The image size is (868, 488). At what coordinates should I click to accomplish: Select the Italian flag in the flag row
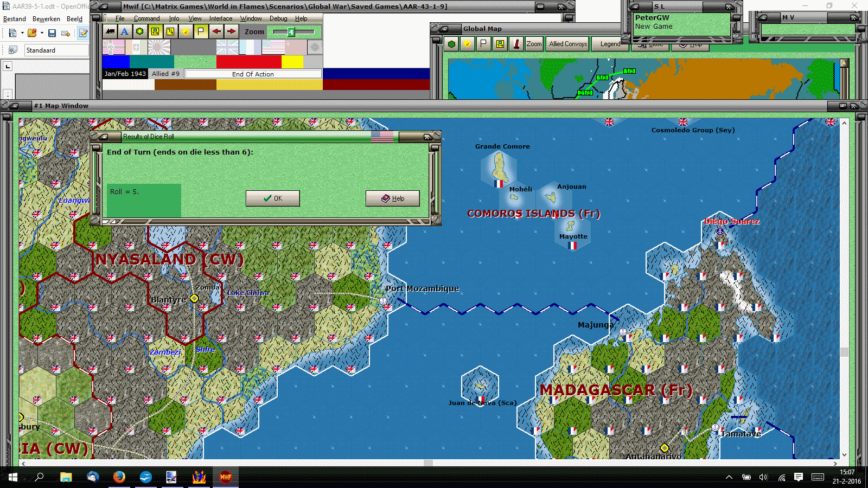[136, 48]
